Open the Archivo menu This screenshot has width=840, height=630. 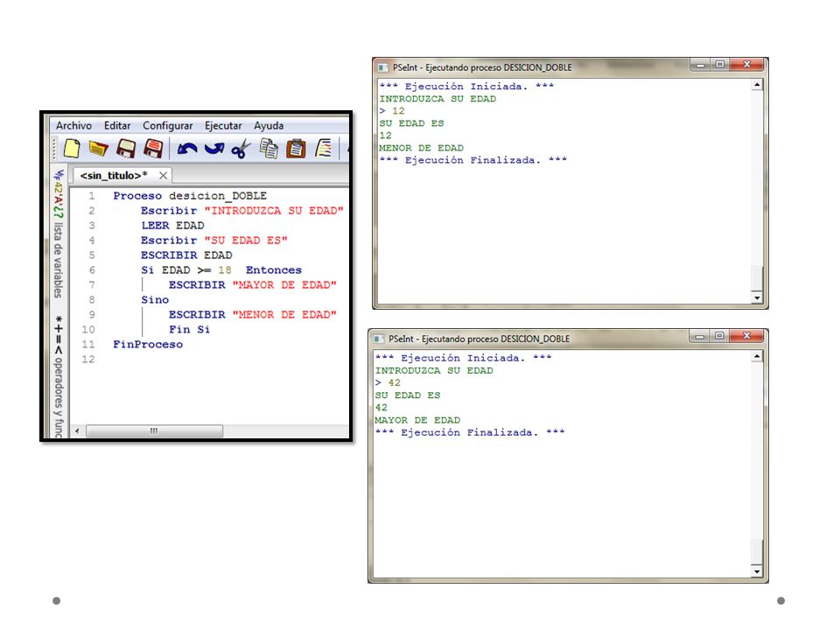73,125
